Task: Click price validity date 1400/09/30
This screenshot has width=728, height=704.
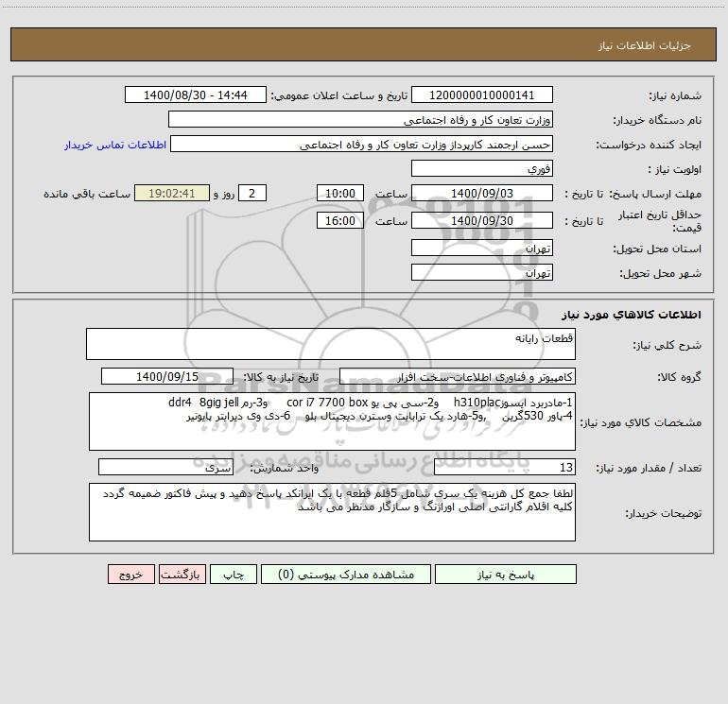Action: coord(482,220)
